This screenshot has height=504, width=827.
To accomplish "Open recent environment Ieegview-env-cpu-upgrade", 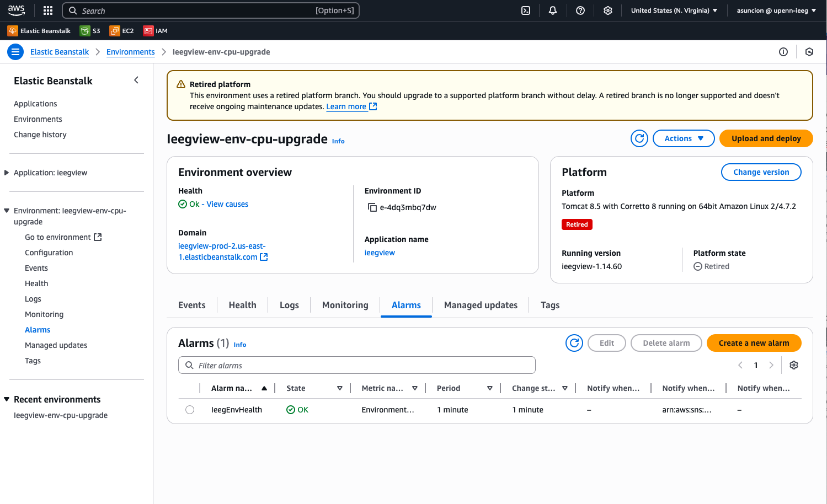I will point(61,415).
